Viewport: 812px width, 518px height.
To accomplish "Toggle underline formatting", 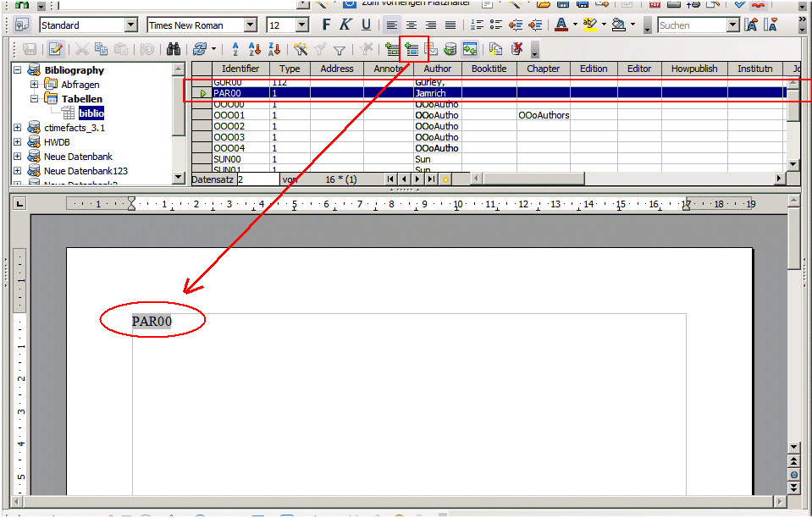I will (x=366, y=25).
